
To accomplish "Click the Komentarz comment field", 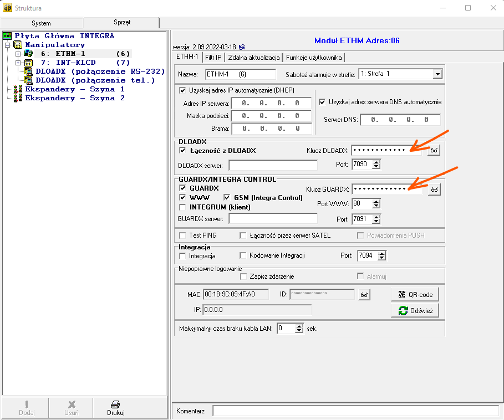I will pos(355,411).
